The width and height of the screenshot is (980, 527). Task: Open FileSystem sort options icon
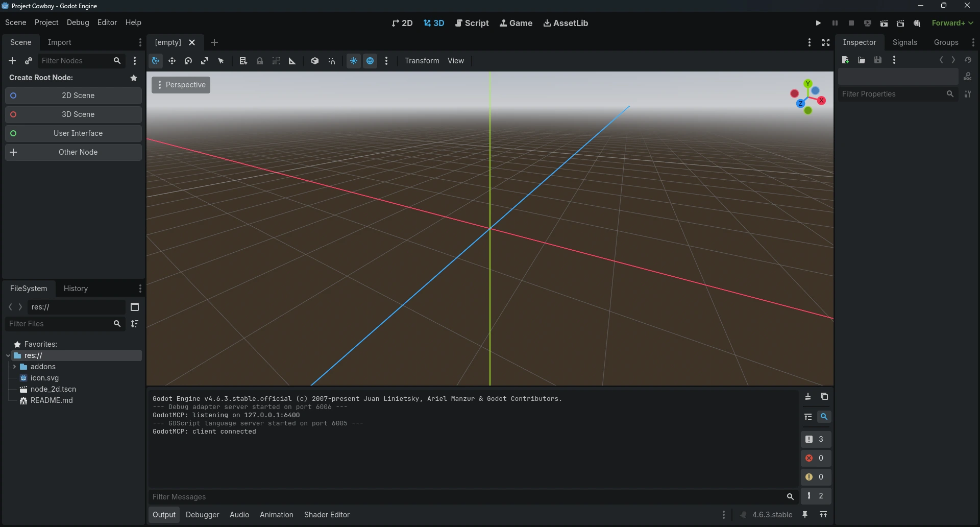pyautogui.click(x=135, y=324)
